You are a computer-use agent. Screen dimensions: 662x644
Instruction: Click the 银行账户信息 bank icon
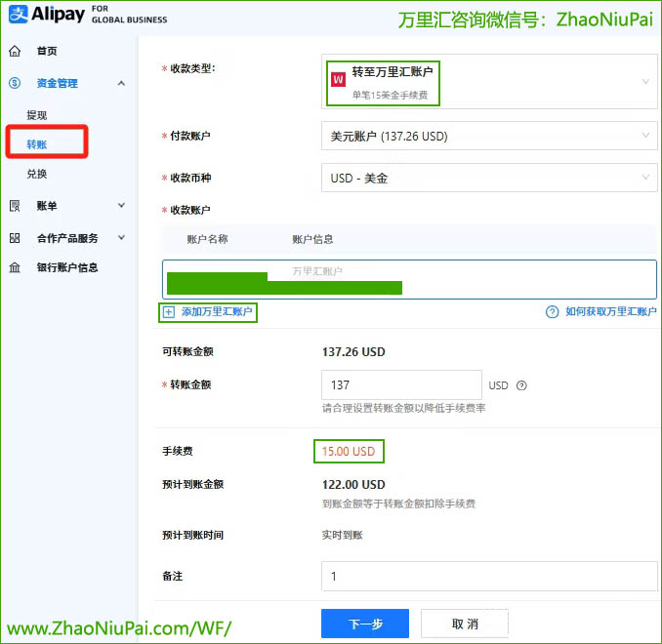coord(15,267)
